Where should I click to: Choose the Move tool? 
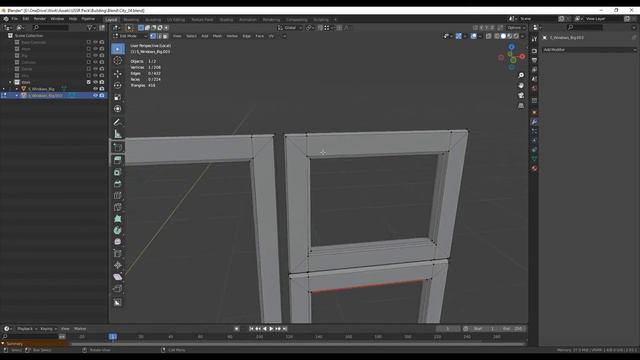pos(118,74)
